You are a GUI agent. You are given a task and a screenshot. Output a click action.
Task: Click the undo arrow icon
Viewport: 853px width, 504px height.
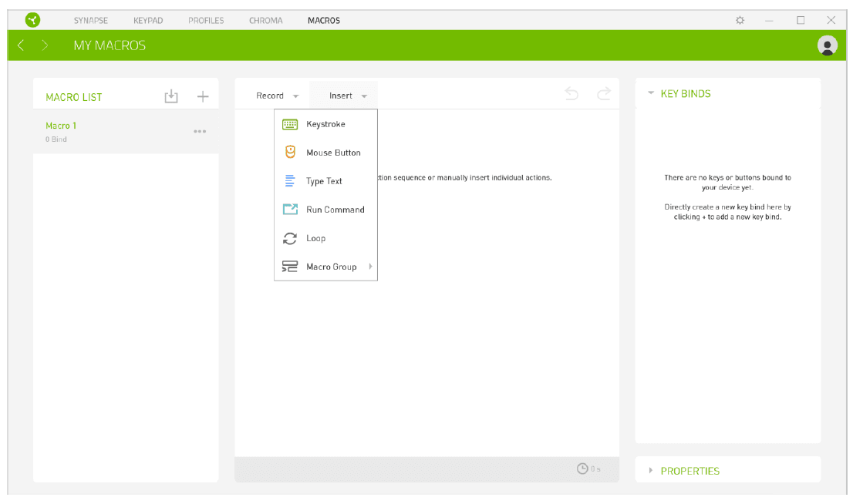pyautogui.click(x=571, y=94)
